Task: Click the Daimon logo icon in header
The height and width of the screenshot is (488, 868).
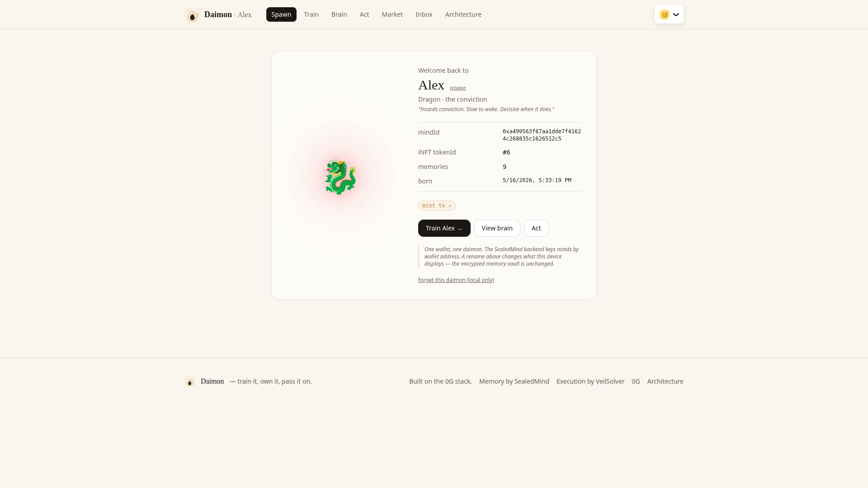Action: pyautogui.click(x=193, y=15)
